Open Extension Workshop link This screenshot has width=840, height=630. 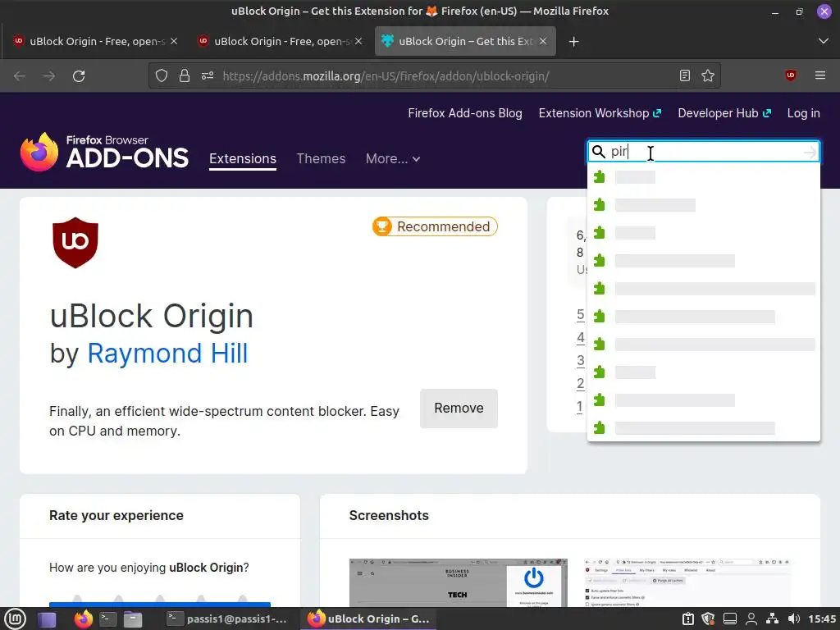(x=600, y=113)
